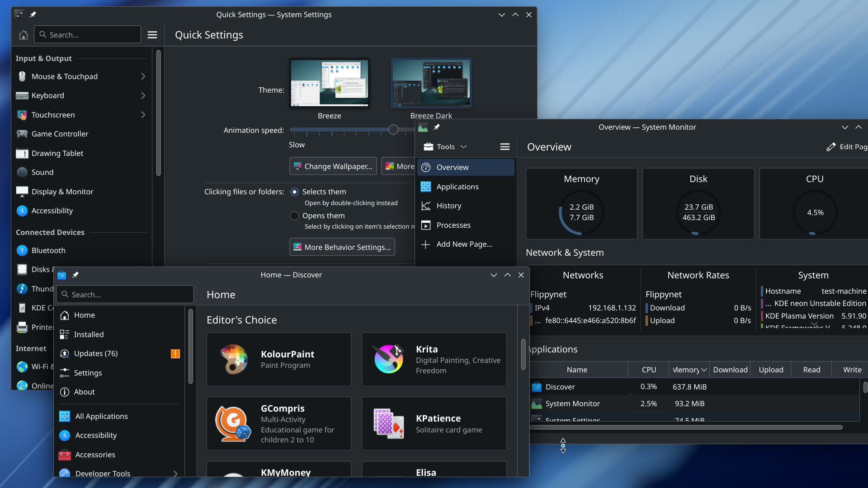
Task: Click the plus icon for Add New Page
Action: coord(425,244)
